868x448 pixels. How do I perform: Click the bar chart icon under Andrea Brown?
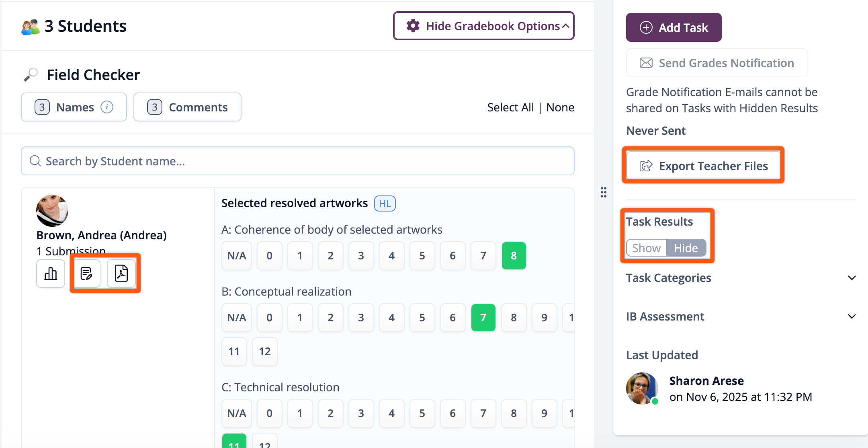point(51,273)
